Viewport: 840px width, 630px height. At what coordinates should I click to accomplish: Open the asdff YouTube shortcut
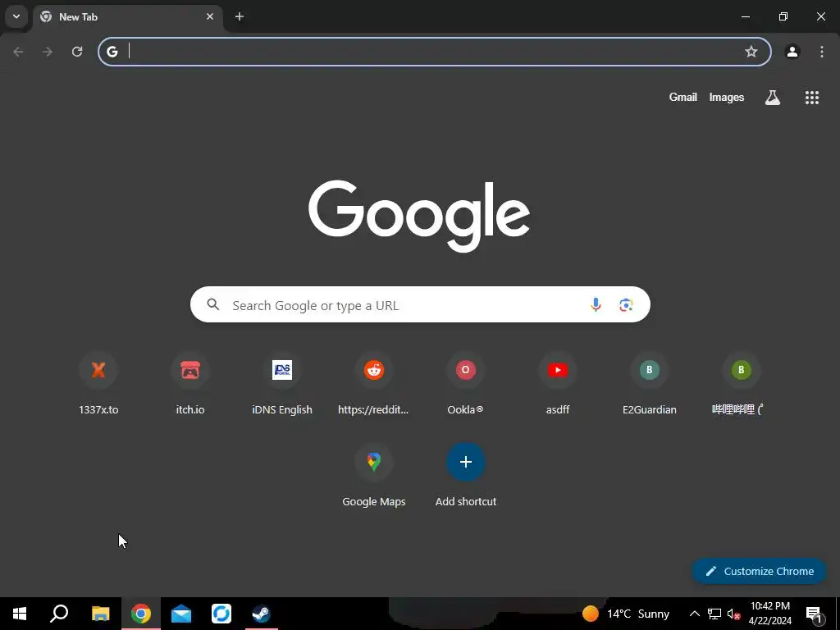click(558, 384)
